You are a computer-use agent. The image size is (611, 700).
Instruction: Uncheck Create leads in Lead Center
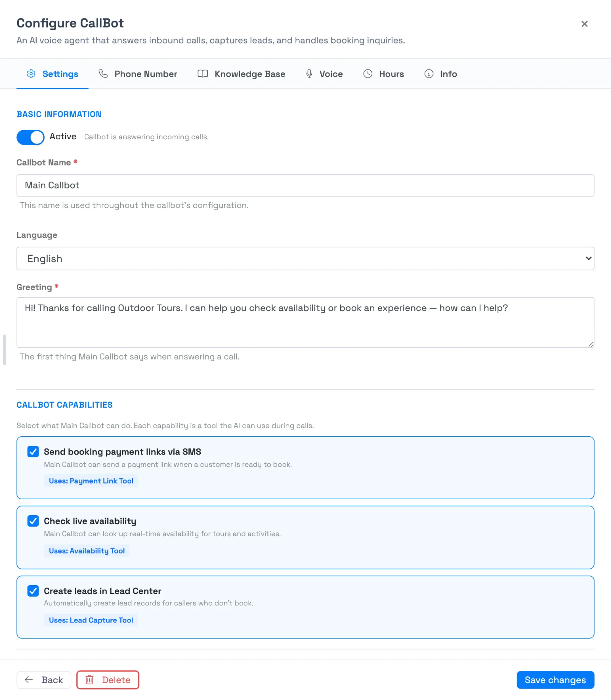coord(33,591)
